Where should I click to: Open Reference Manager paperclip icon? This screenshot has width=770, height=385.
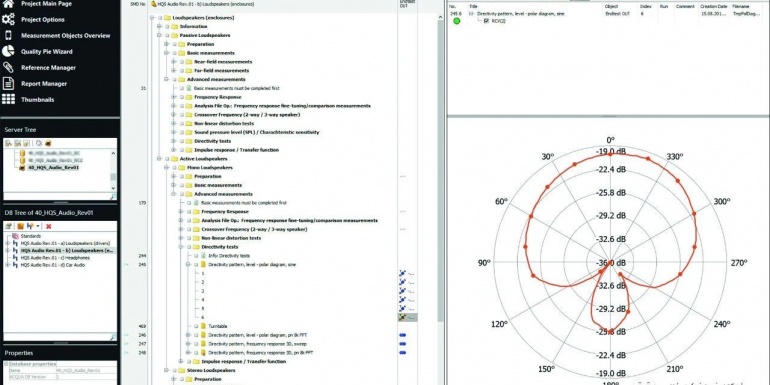8,68
